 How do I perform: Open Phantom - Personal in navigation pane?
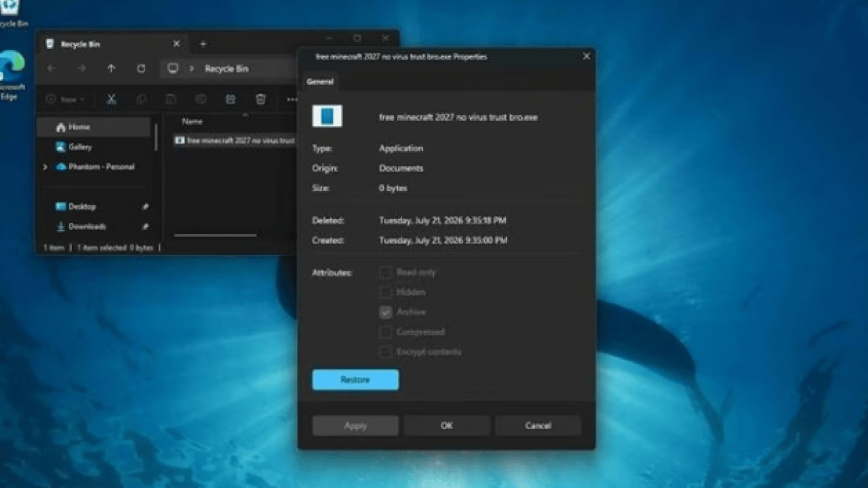94,167
